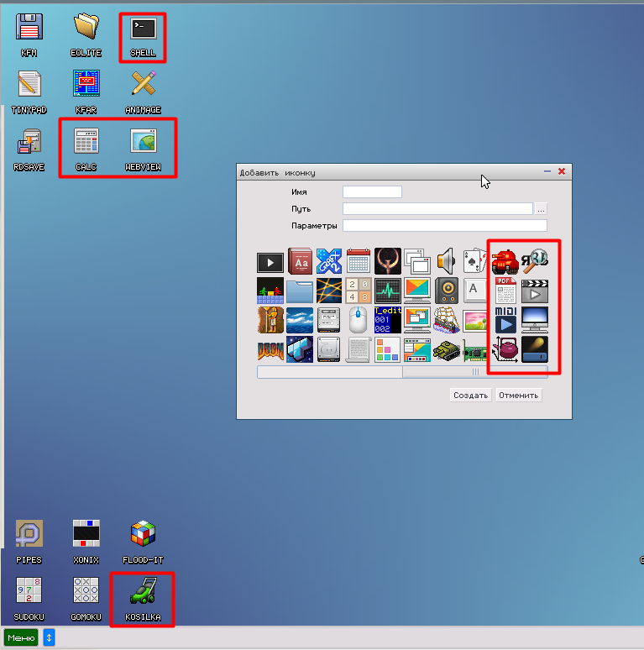Pick the ocean and clouds icon
Screen dimensions: 644x650
pos(300,320)
